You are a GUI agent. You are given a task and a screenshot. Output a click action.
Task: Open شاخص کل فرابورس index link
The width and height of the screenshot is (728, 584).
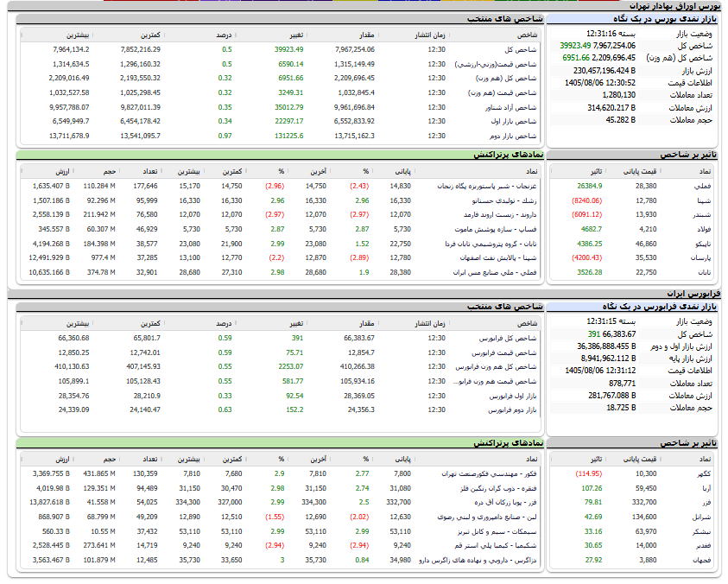508,339
